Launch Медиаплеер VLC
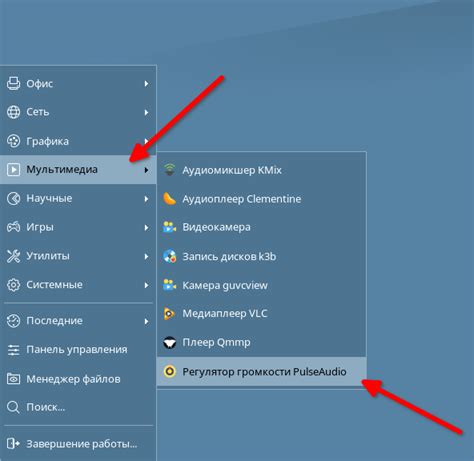The image size is (474, 461). (x=262, y=314)
